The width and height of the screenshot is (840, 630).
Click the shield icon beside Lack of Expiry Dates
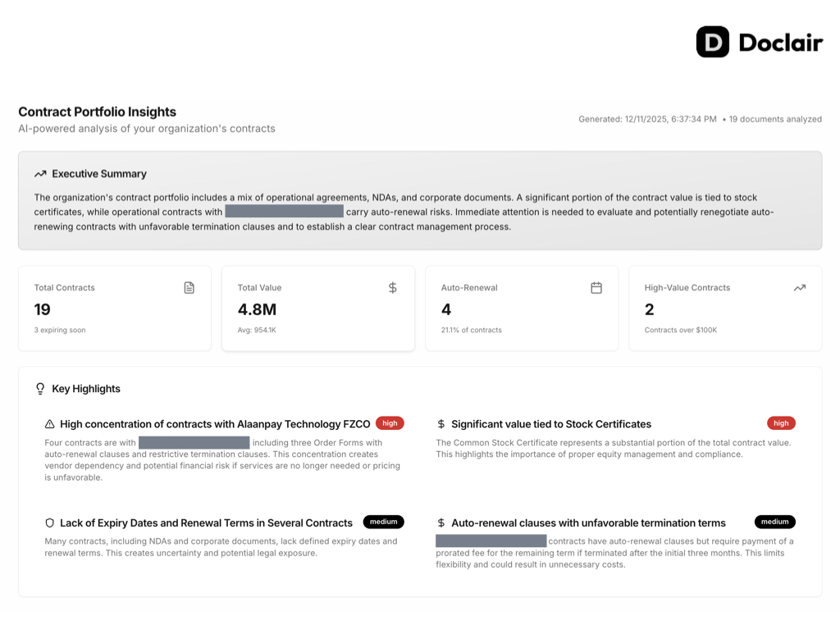(50, 523)
